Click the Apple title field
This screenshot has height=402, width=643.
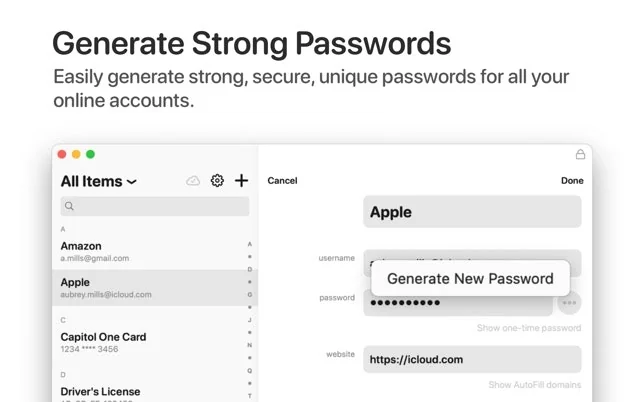471,212
